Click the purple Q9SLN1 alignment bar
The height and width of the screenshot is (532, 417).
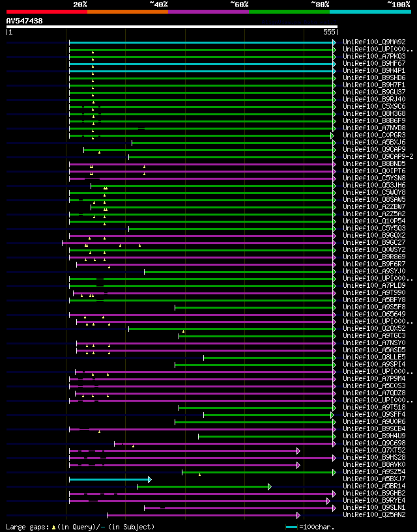[238, 508]
